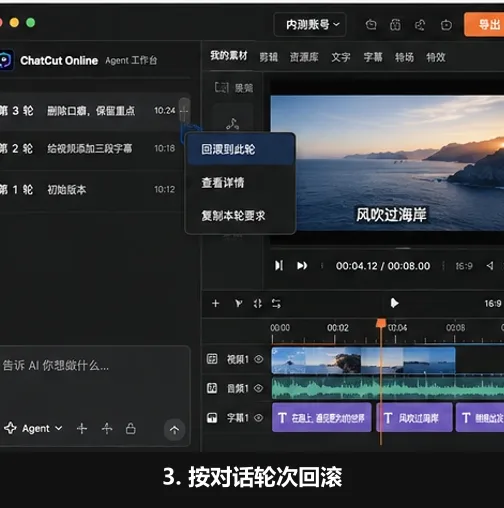The width and height of the screenshot is (504, 508).
Task: Open the 文字 tab
Action: (341, 57)
